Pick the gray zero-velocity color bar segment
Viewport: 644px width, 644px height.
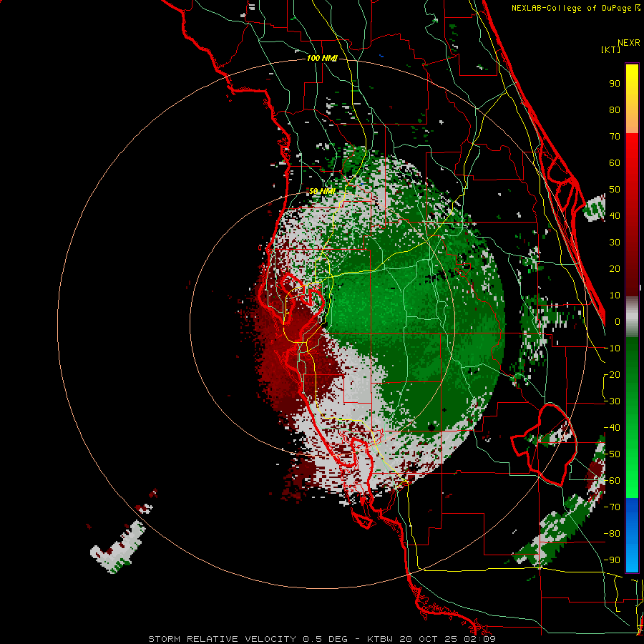[x=632, y=317]
